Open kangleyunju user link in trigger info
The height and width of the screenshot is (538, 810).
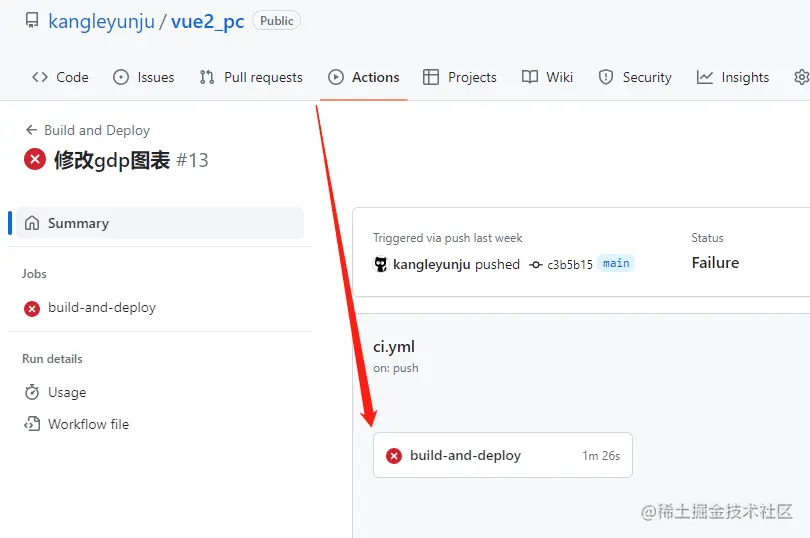click(x=431, y=264)
